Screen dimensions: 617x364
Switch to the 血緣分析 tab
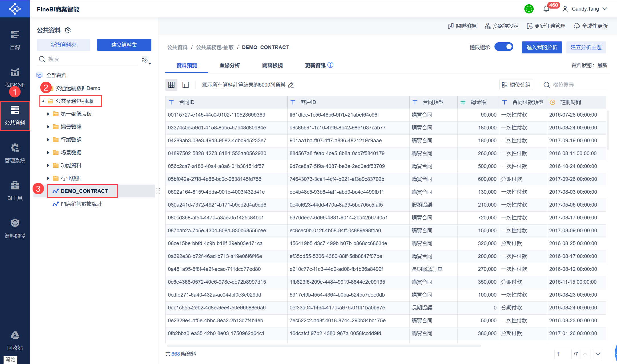coord(229,65)
